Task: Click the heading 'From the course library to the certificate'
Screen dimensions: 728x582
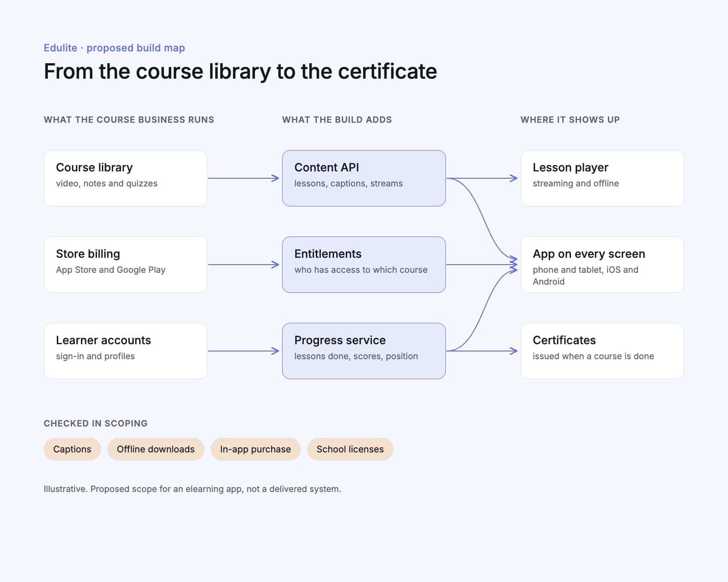Action: click(240, 71)
